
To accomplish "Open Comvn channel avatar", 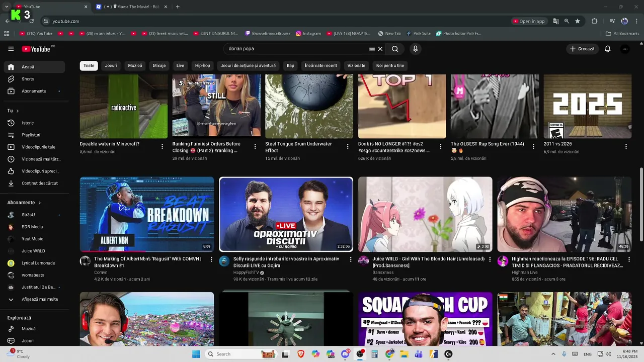I will tap(85, 261).
